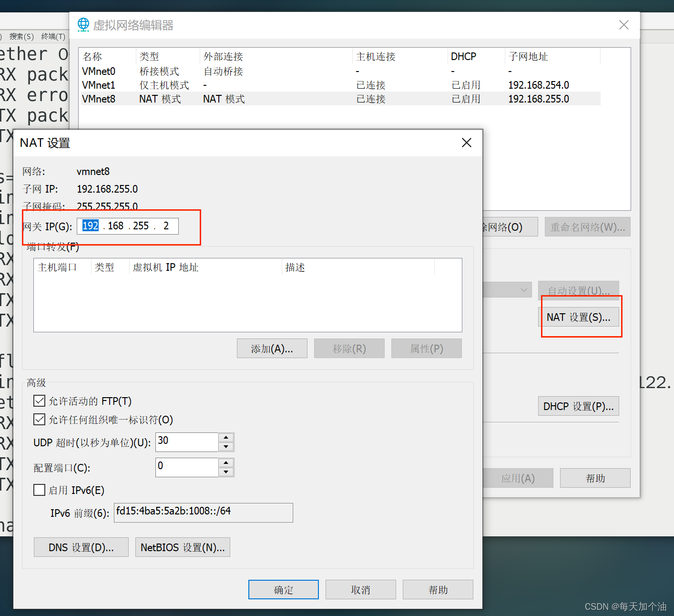
Task: Confirm NAT settings with 确定 button
Action: pyautogui.click(x=283, y=589)
